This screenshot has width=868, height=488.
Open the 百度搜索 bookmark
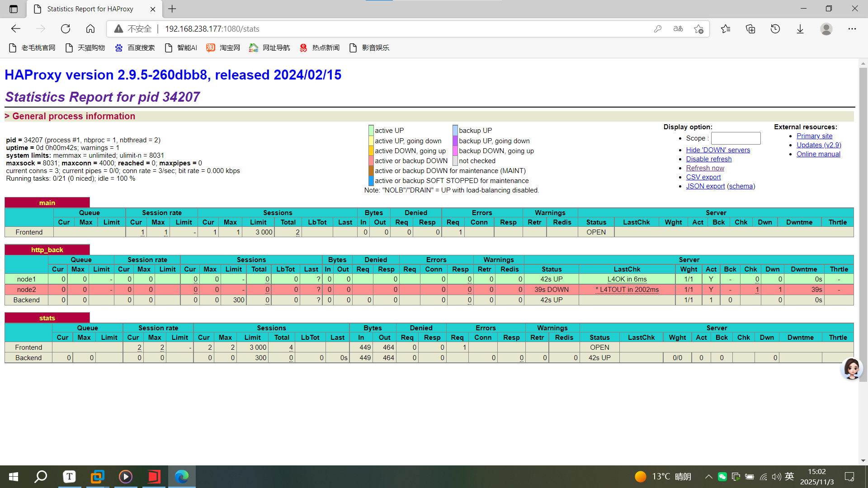click(x=135, y=48)
